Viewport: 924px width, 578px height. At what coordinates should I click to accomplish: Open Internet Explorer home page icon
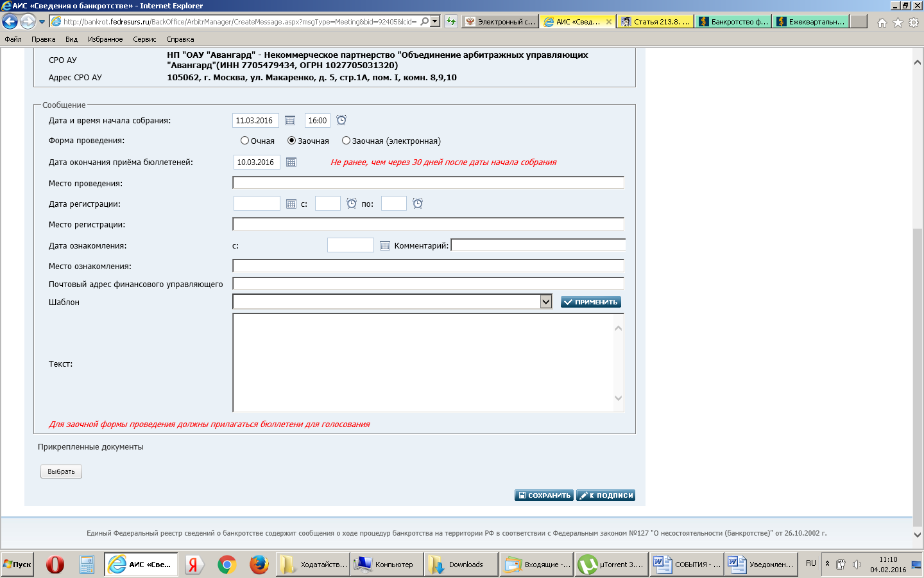[x=882, y=22]
